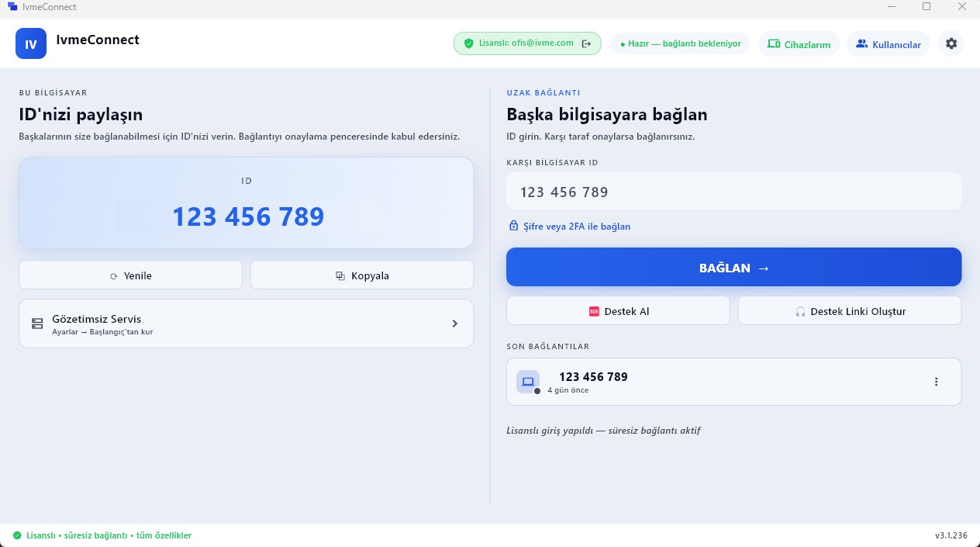
Task: Click the Lisanslı süresiz bağlantı status text
Action: click(x=109, y=535)
